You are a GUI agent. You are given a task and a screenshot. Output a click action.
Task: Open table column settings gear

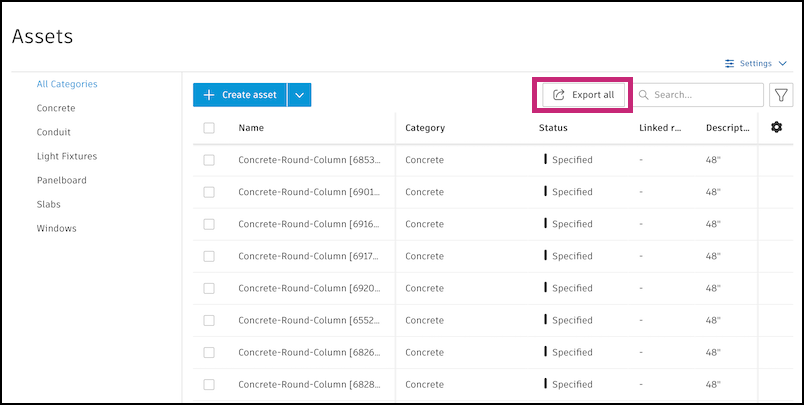click(777, 127)
